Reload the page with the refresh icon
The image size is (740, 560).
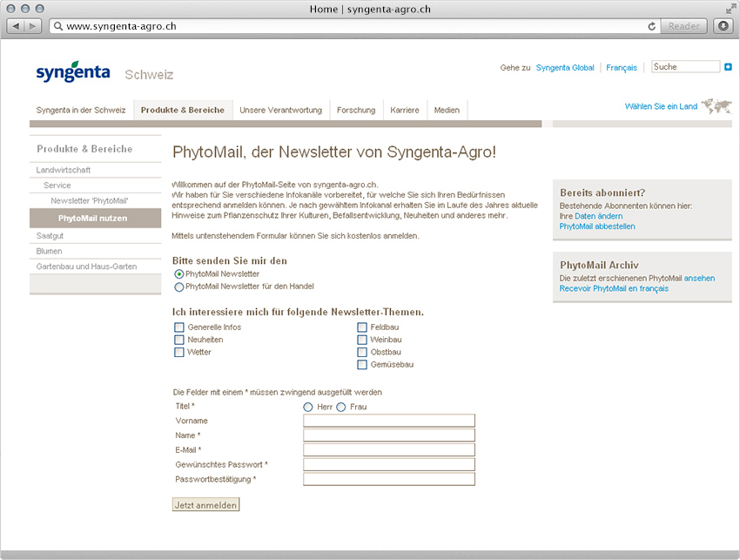tap(652, 26)
